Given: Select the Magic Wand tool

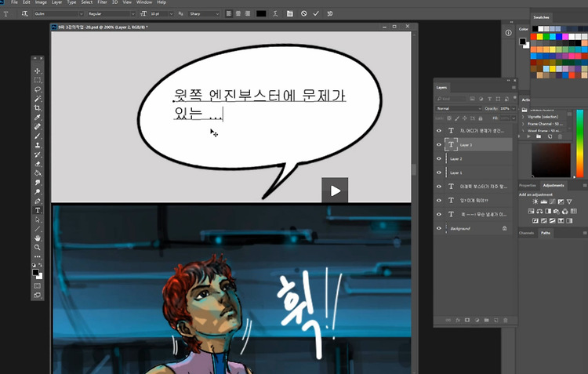Looking at the screenshot, I should point(38,99).
